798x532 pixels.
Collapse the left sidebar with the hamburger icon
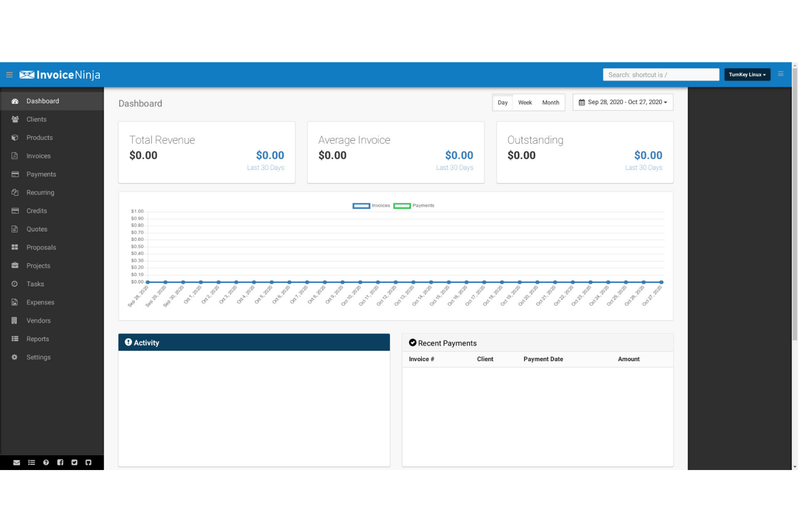9,75
